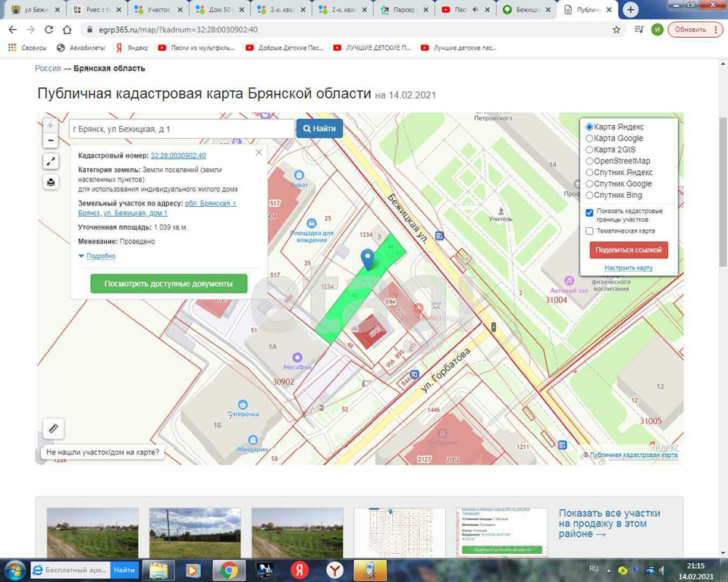Uncheck Показать кадастровые границы участков
This screenshot has height=582, width=728.
pos(590,213)
